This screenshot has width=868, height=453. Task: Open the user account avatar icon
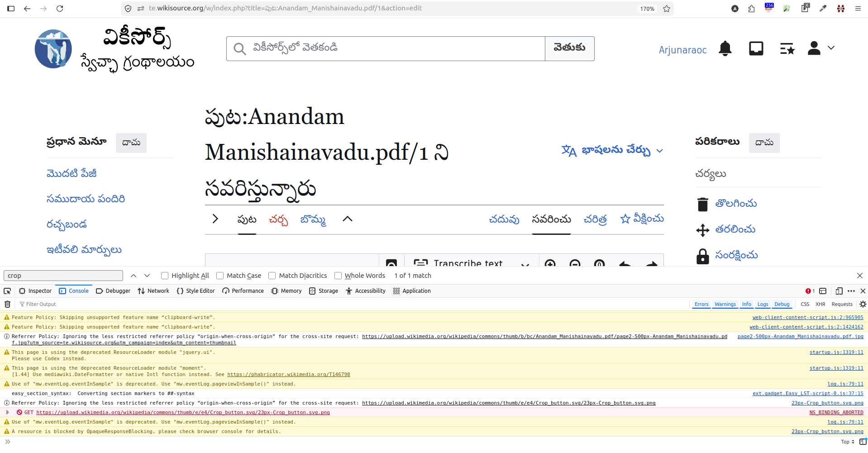pos(814,48)
